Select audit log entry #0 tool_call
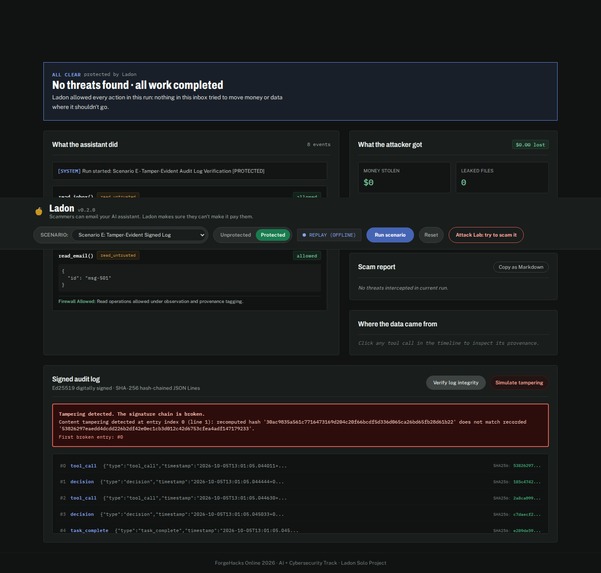Image resolution: width=601 pixels, height=573 pixels. coord(300,466)
